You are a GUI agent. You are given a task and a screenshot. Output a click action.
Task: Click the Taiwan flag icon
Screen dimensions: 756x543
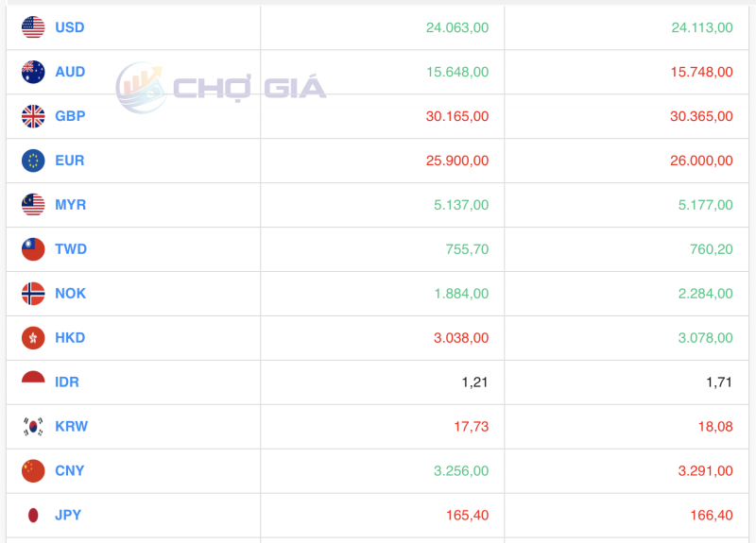[33, 249]
